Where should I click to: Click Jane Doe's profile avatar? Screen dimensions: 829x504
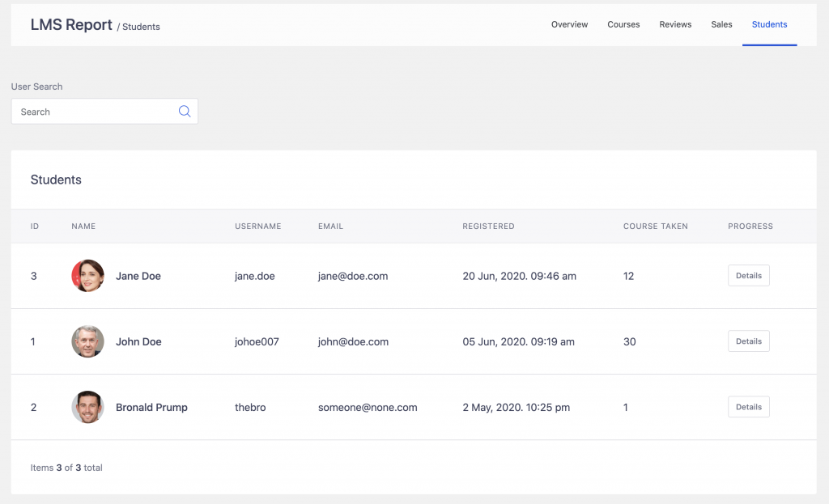point(87,275)
